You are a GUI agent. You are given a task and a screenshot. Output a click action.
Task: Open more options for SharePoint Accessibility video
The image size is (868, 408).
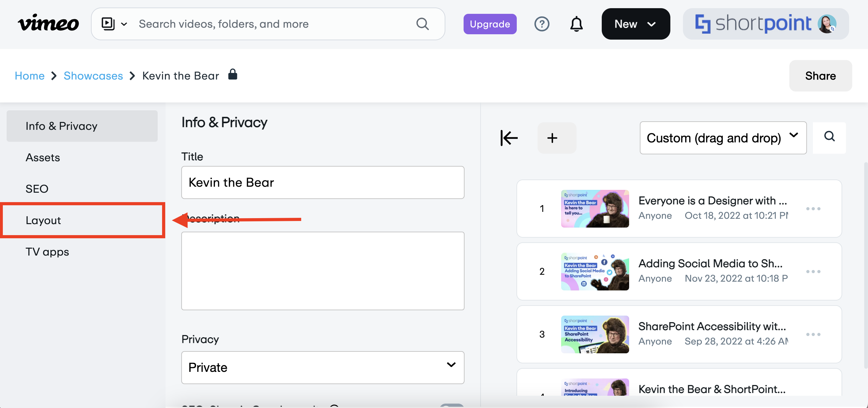tap(813, 334)
